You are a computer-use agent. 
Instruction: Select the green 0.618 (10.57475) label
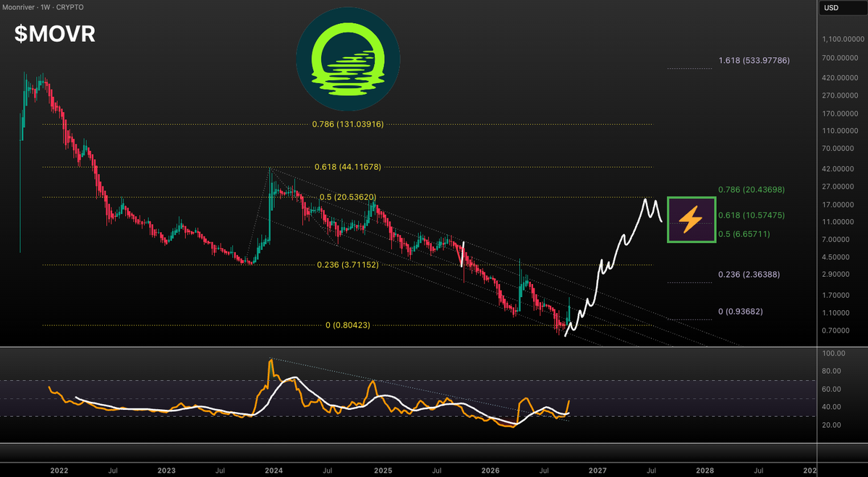[752, 215]
